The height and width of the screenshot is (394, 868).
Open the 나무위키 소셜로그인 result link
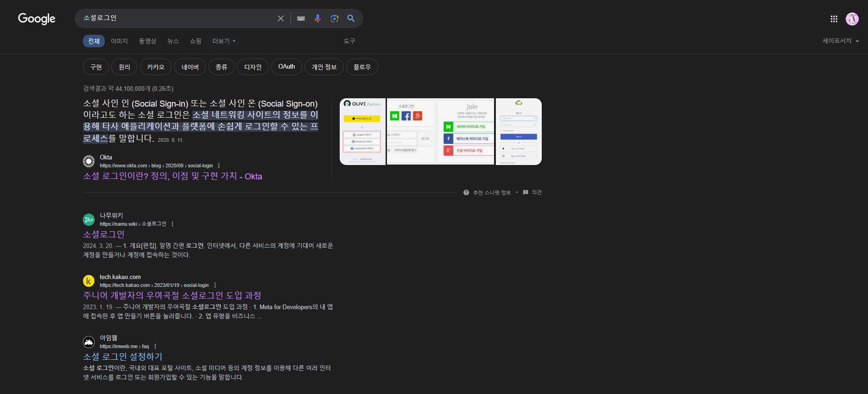(x=104, y=235)
